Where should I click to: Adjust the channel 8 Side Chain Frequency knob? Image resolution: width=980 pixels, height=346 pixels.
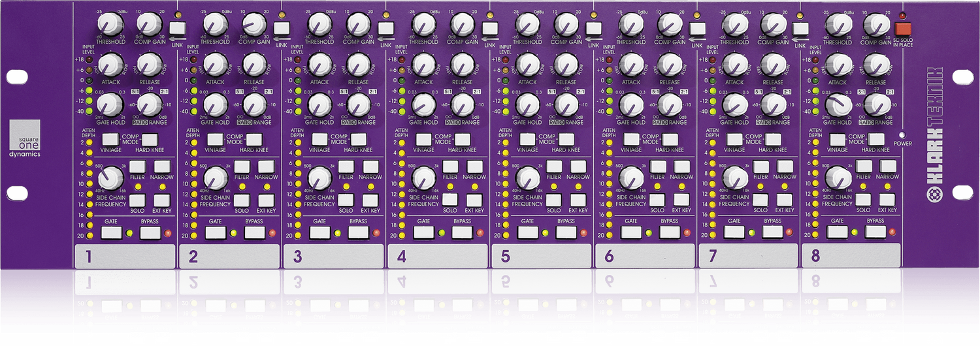tap(839, 178)
